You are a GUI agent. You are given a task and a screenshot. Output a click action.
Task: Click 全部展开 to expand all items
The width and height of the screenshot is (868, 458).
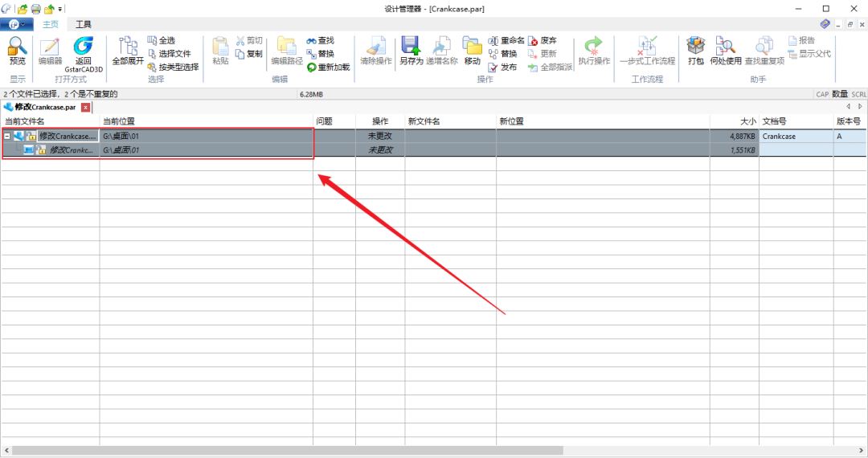(x=127, y=50)
